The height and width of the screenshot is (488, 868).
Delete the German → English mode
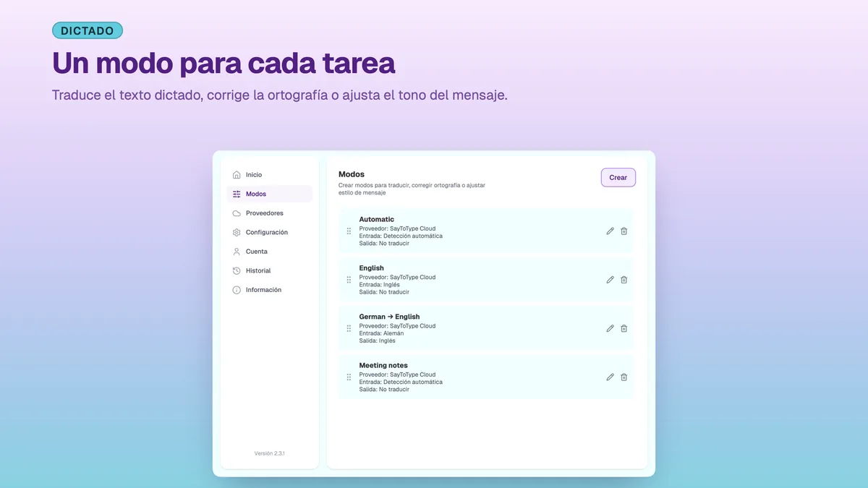click(x=624, y=328)
